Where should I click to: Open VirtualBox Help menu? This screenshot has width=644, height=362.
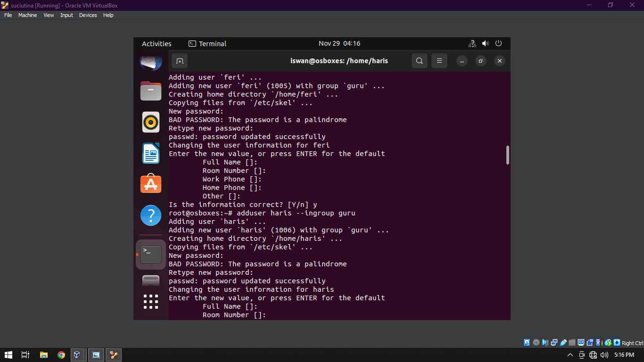[108, 15]
